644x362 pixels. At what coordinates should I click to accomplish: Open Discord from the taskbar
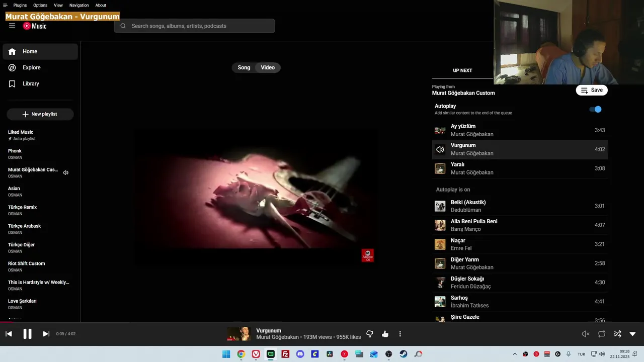point(300,354)
